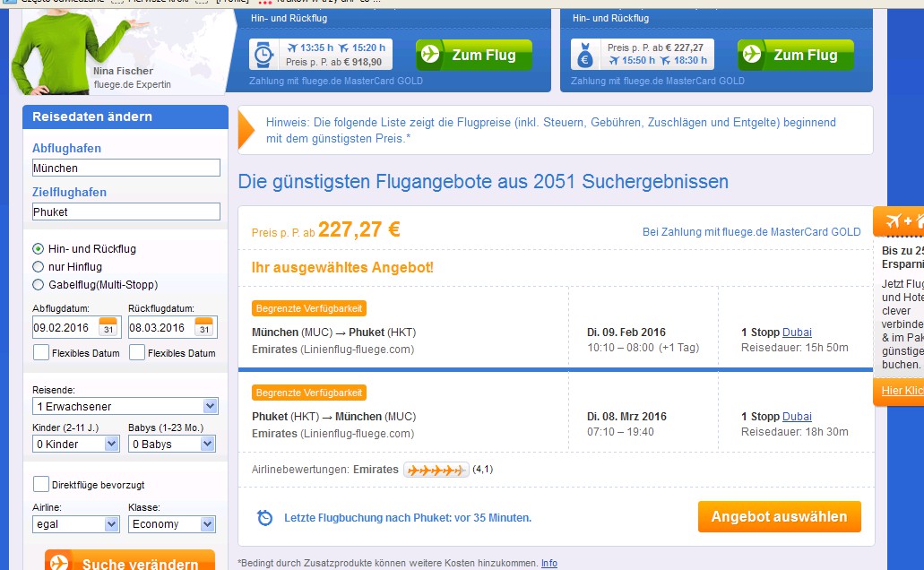
Task: Enable Direktflüge bevorzugt checkbox
Action: point(41,485)
